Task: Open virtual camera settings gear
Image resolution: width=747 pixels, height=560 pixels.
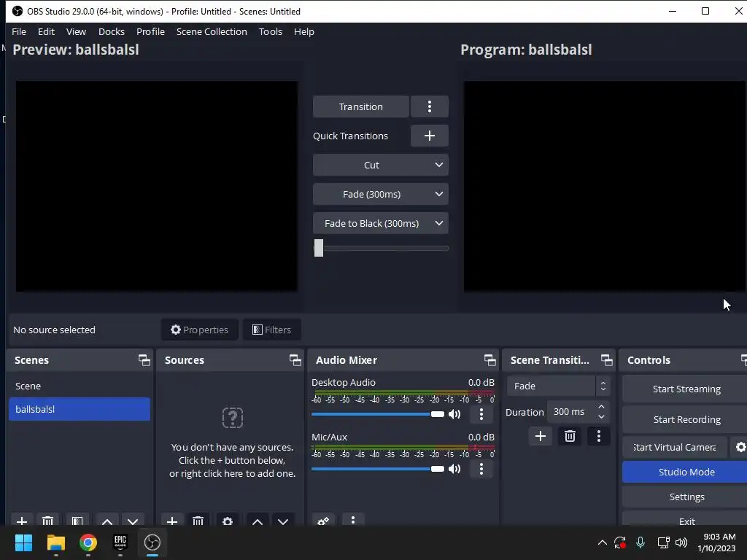Action: coord(740,447)
